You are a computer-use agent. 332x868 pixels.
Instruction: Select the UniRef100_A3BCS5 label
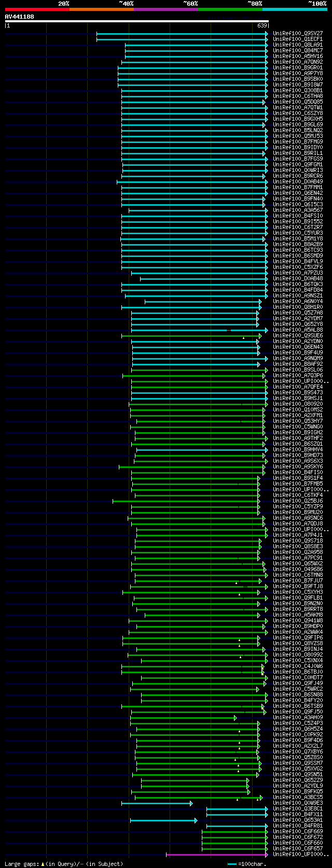click(298, 797)
